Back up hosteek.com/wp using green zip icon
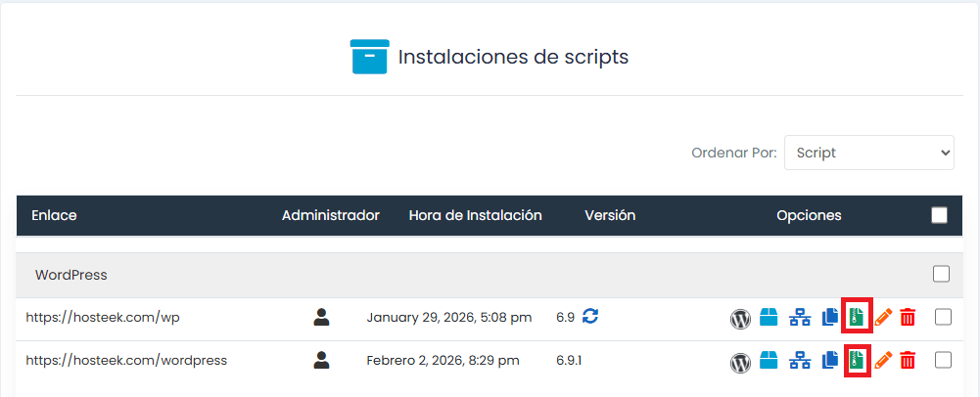Viewport: 980px width, 397px height. (x=857, y=317)
